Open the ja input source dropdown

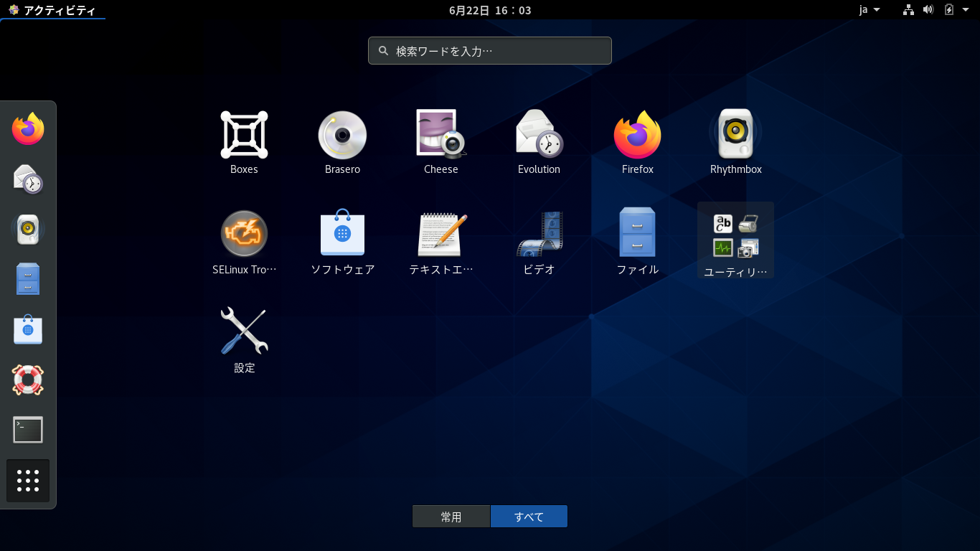(870, 10)
